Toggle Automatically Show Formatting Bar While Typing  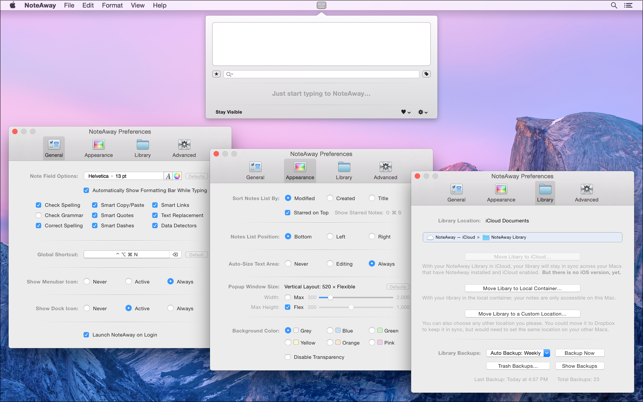(86, 190)
